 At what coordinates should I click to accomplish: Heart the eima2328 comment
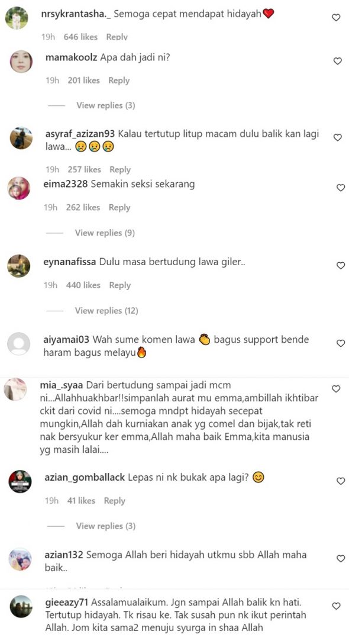coord(341,188)
